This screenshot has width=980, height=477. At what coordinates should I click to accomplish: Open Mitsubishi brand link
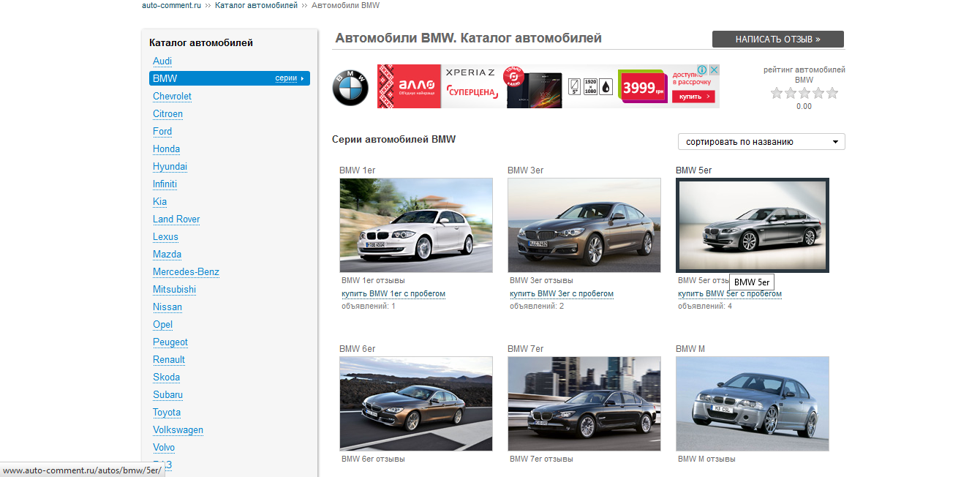(x=174, y=289)
